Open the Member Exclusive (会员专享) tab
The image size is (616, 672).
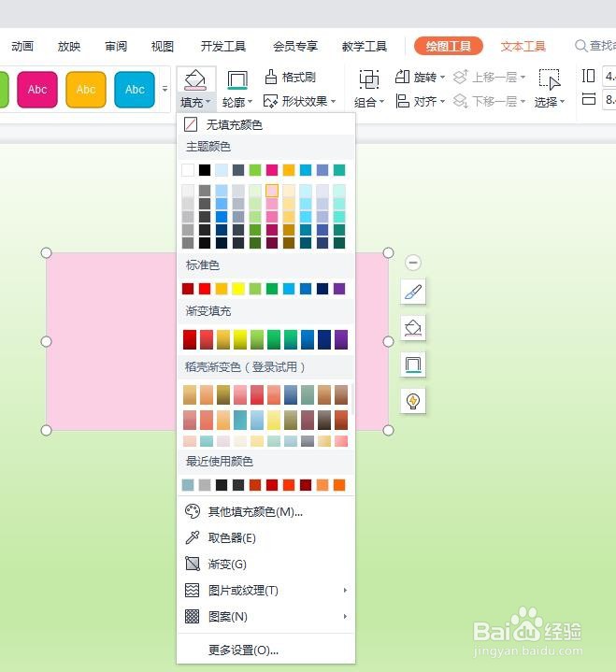click(x=295, y=46)
